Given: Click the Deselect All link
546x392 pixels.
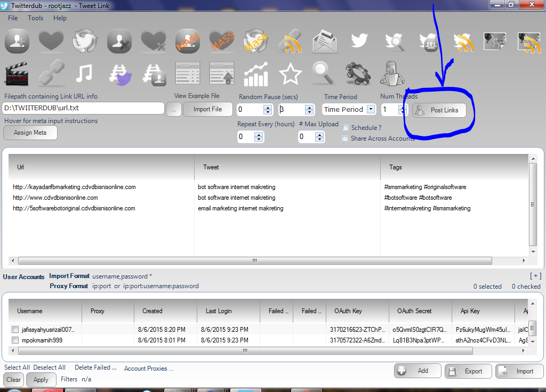Looking at the screenshot, I should click(49, 367).
